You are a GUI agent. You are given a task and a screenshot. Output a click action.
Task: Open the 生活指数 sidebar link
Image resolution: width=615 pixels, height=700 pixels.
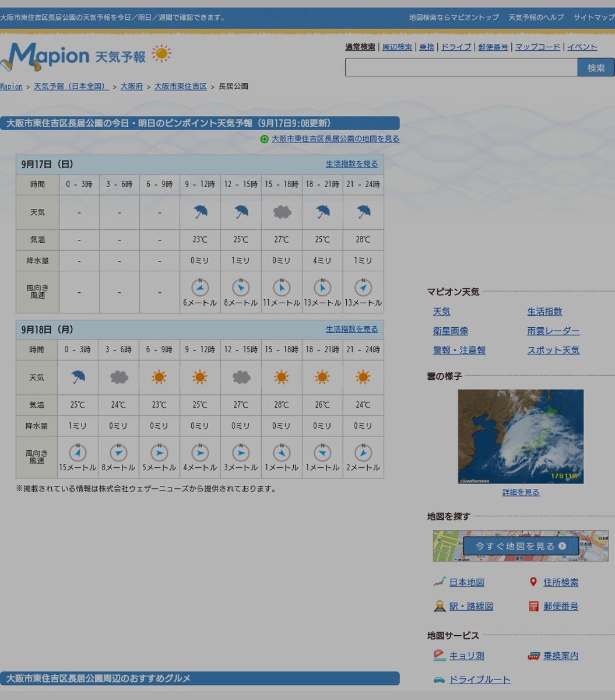pos(544,311)
